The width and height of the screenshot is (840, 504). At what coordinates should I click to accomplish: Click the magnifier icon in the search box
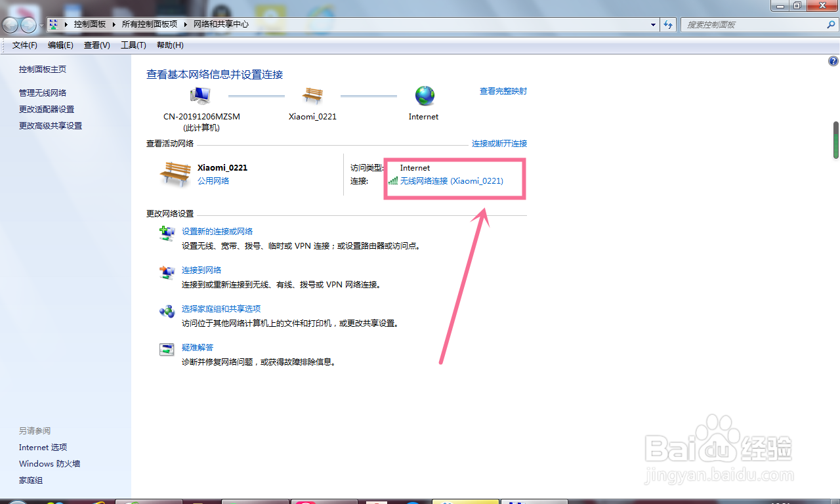point(831,24)
